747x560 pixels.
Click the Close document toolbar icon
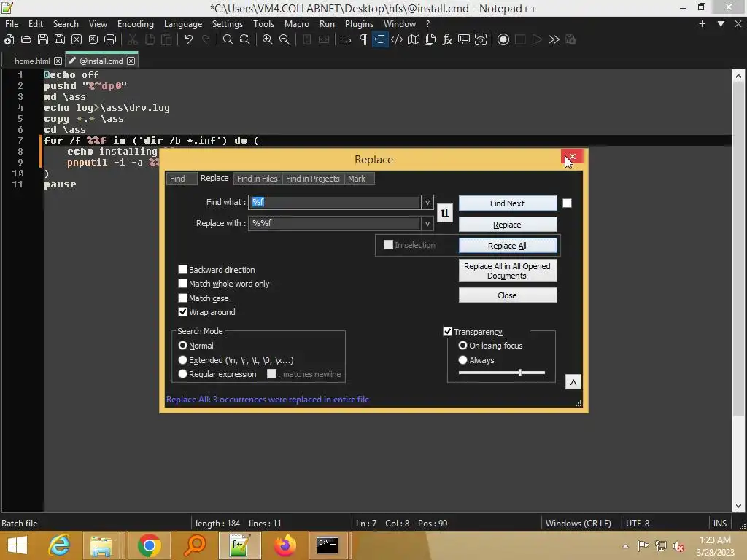[x=76, y=39]
